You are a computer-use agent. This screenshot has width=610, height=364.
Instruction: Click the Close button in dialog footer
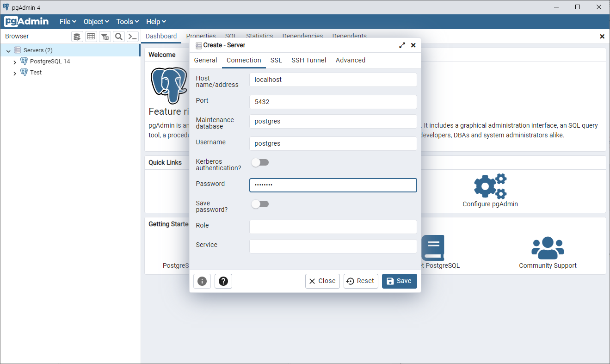322,281
